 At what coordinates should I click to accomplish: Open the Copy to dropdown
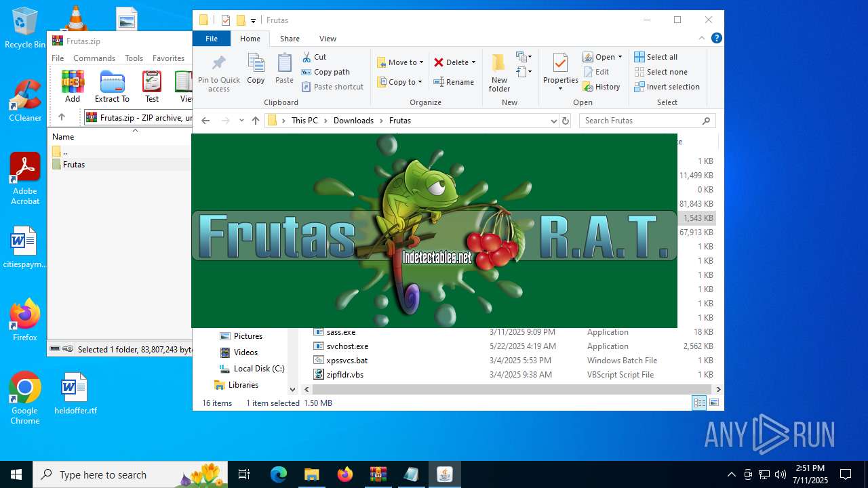(x=399, y=82)
